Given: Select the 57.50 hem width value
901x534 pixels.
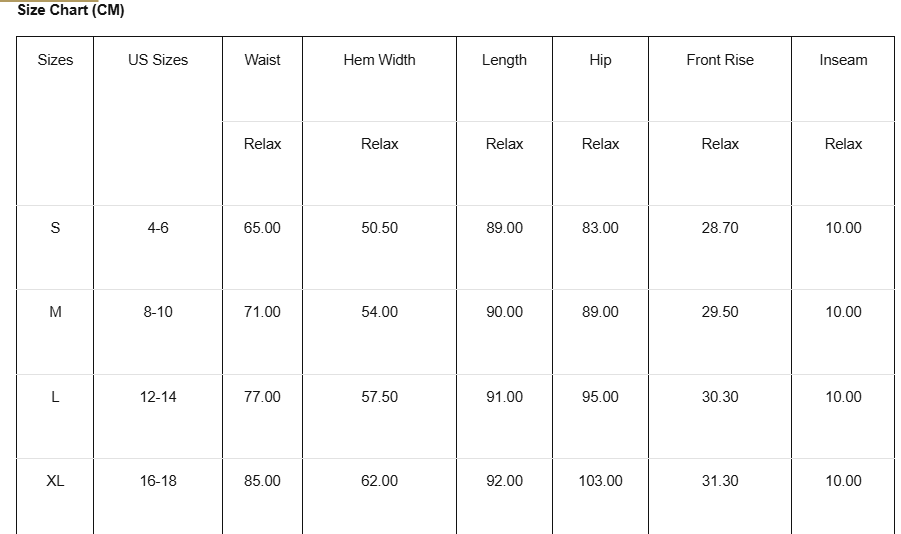Looking at the screenshot, I should tap(379, 397).
